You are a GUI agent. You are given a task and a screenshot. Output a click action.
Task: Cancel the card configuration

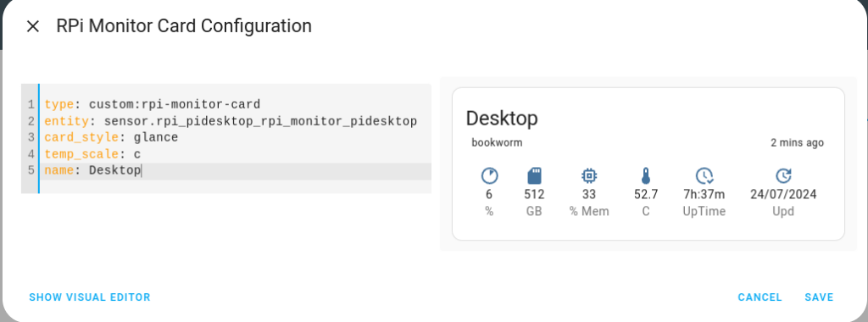click(759, 297)
